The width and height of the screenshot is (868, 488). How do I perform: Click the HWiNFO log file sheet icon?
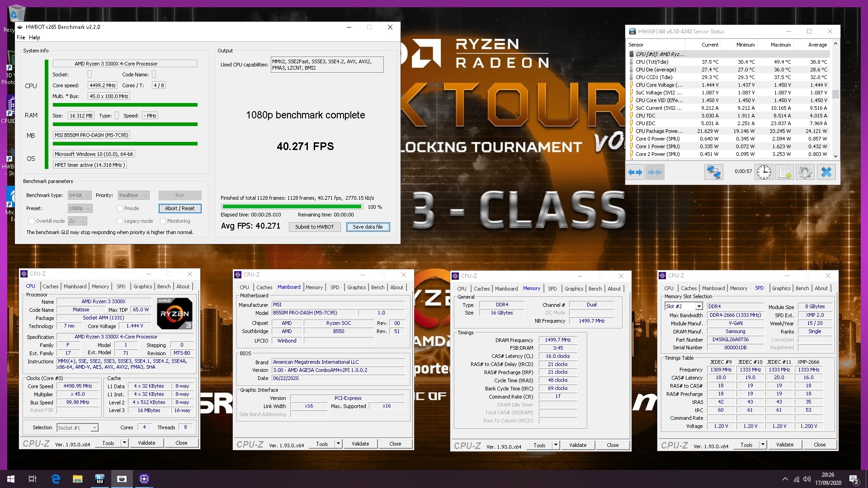pyautogui.click(x=785, y=172)
